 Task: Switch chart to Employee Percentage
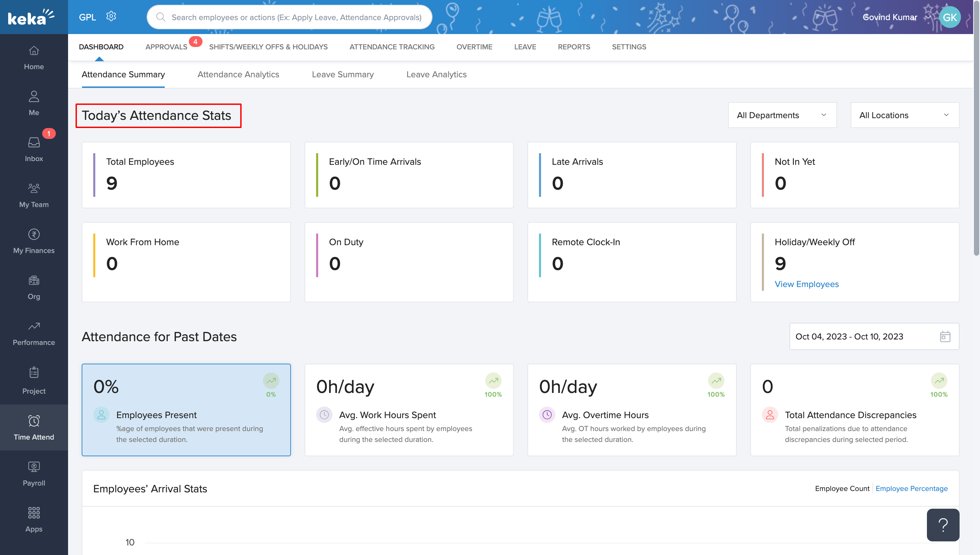(x=911, y=488)
